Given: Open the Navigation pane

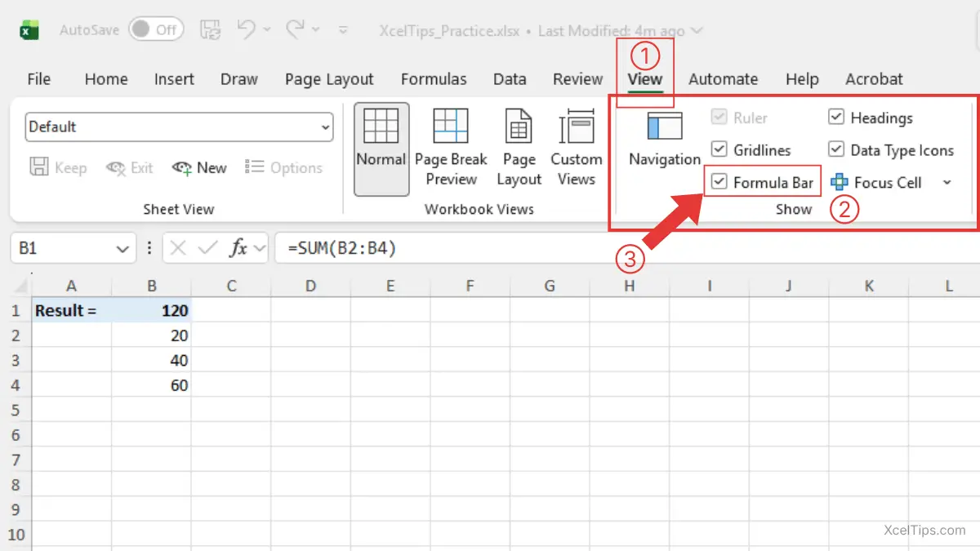Looking at the screenshot, I should 664,140.
